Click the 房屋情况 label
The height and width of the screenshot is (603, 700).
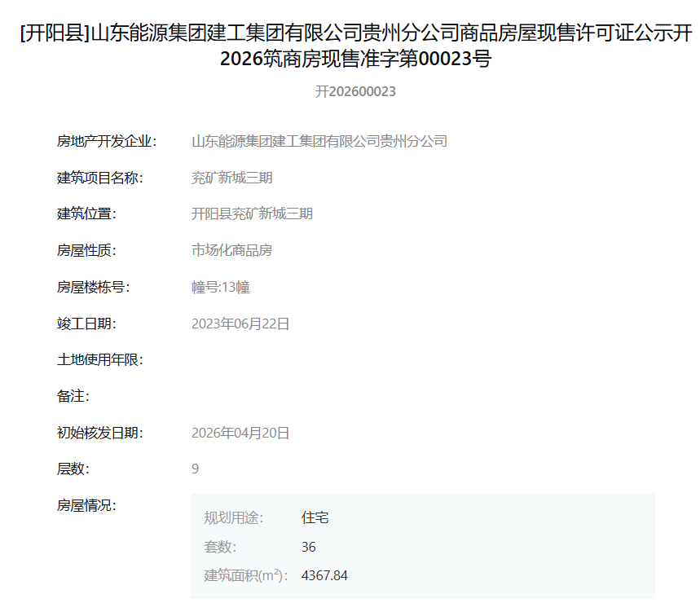86,505
